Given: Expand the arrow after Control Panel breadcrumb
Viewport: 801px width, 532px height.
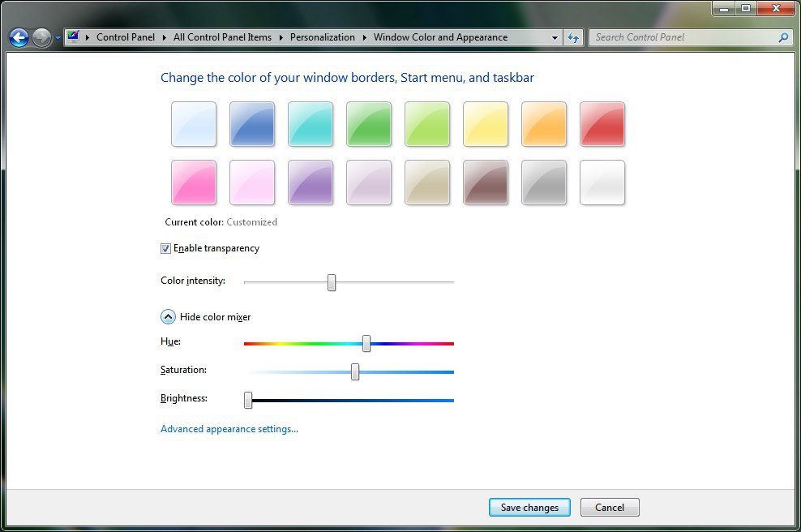Looking at the screenshot, I should click(x=164, y=37).
